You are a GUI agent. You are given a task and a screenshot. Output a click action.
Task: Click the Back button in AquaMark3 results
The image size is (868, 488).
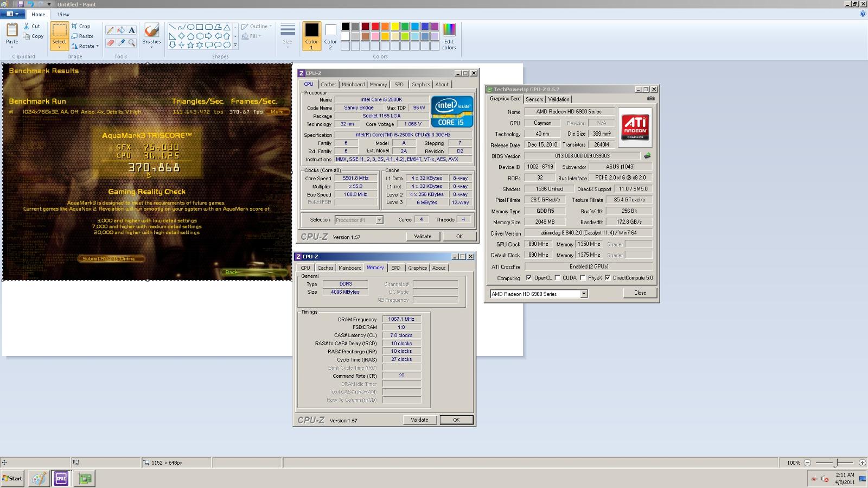[232, 272]
